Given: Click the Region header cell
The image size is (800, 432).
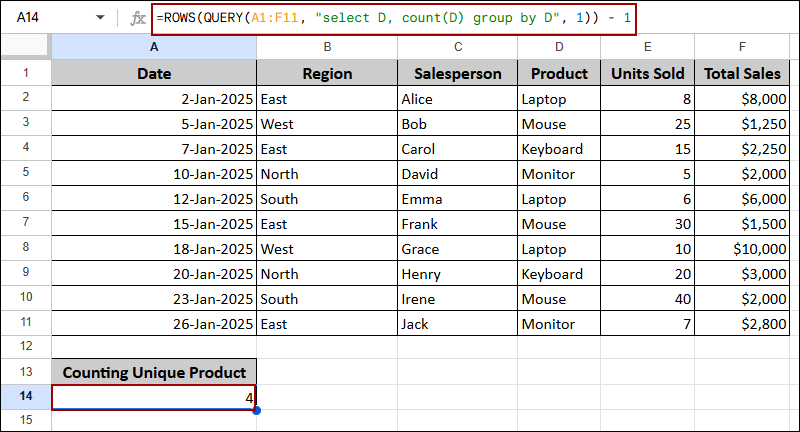Looking at the screenshot, I should 327,73.
